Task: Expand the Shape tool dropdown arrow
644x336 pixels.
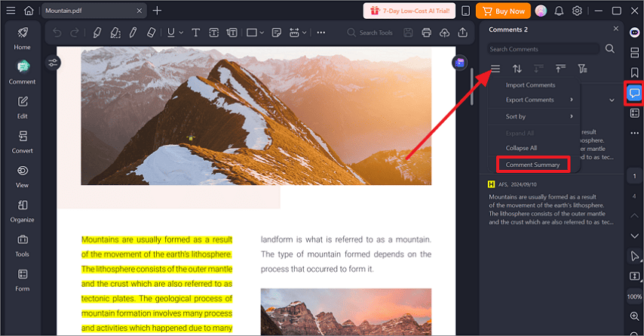Action: 262,32
